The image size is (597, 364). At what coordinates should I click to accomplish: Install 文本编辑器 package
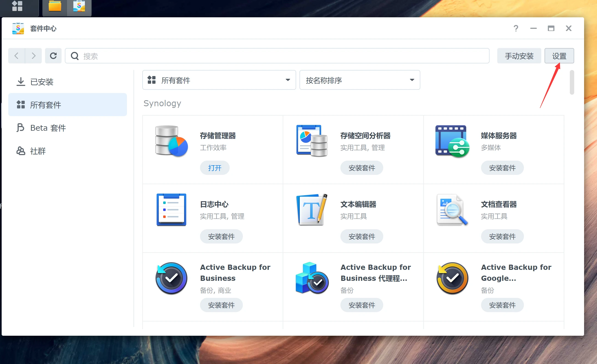click(x=362, y=236)
